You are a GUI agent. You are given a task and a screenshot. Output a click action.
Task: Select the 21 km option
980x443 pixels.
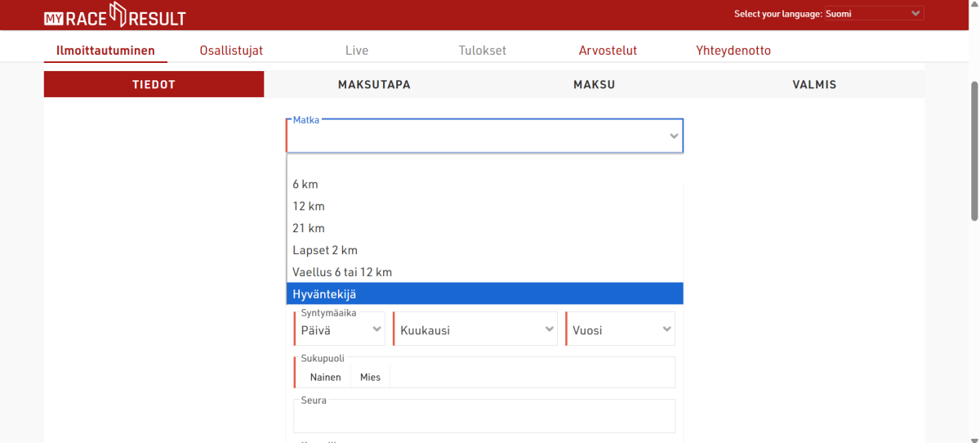point(309,228)
